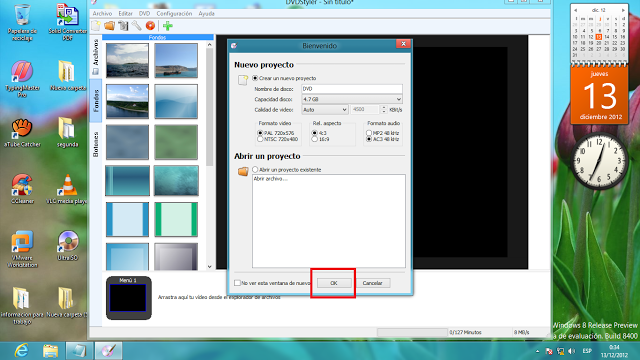Check 'No ver esta ventana de nuevo'
This screenshot has height=360, width=640.
point(237,283)
